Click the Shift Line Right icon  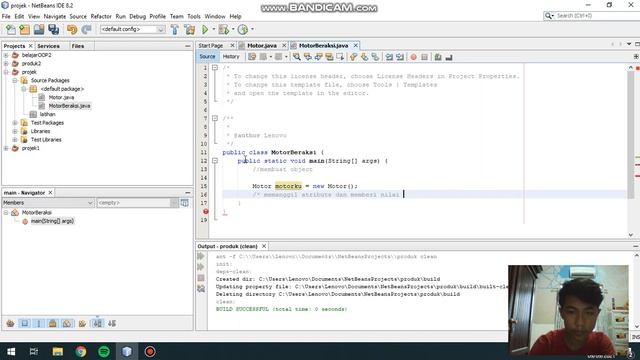(400, 57)
